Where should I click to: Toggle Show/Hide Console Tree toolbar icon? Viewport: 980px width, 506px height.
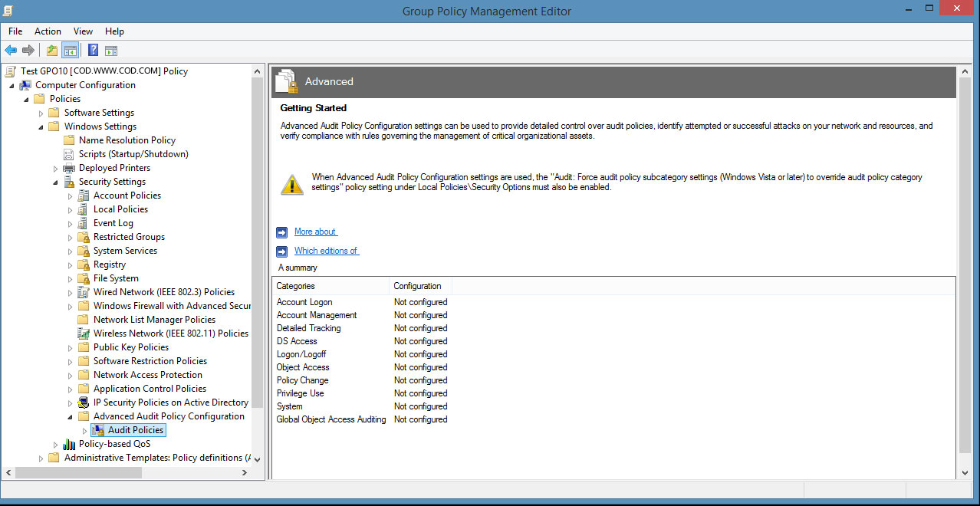tap(70, 51)
